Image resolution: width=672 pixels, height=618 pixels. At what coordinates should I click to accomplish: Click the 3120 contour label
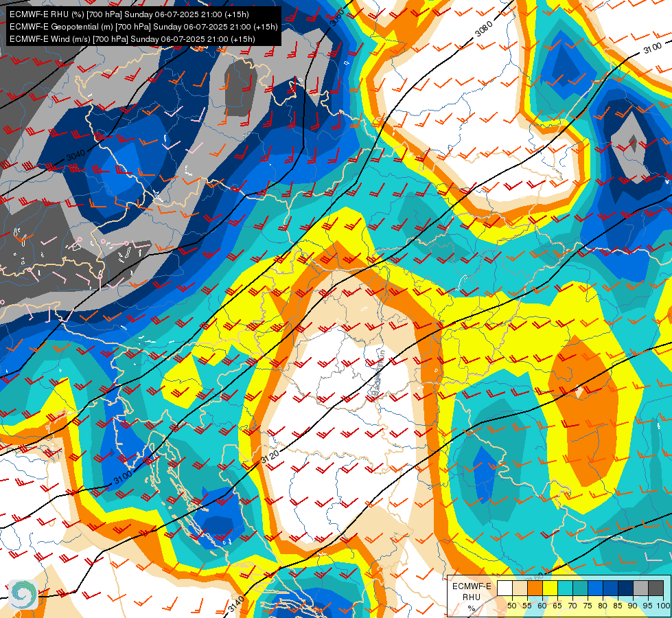point(270,457)
